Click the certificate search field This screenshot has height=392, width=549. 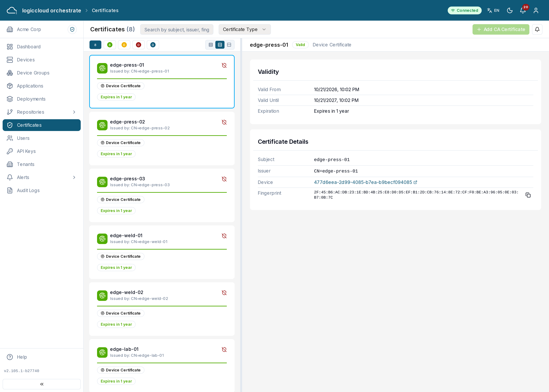click(x=177, y=29)
